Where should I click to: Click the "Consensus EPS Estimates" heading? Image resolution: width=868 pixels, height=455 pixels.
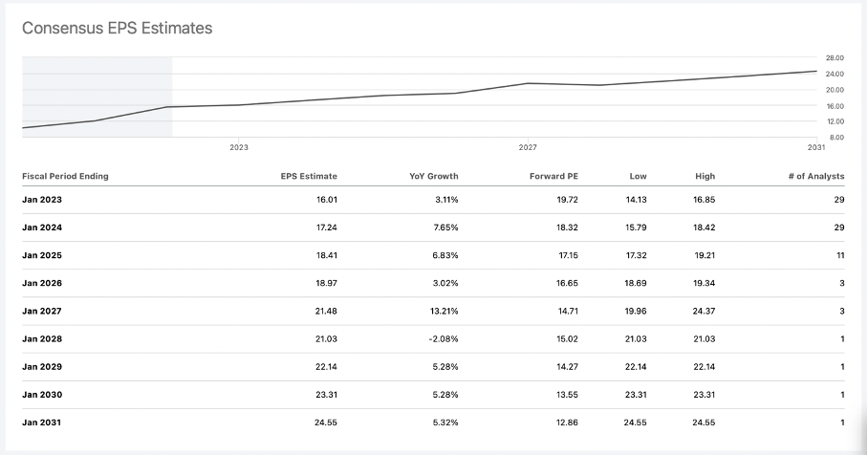[117, 29]
